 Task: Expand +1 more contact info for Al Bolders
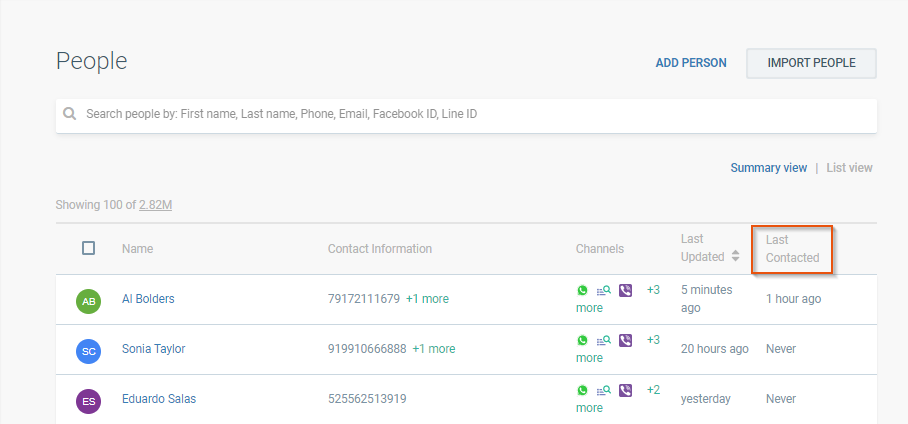(x=427, y=299)
